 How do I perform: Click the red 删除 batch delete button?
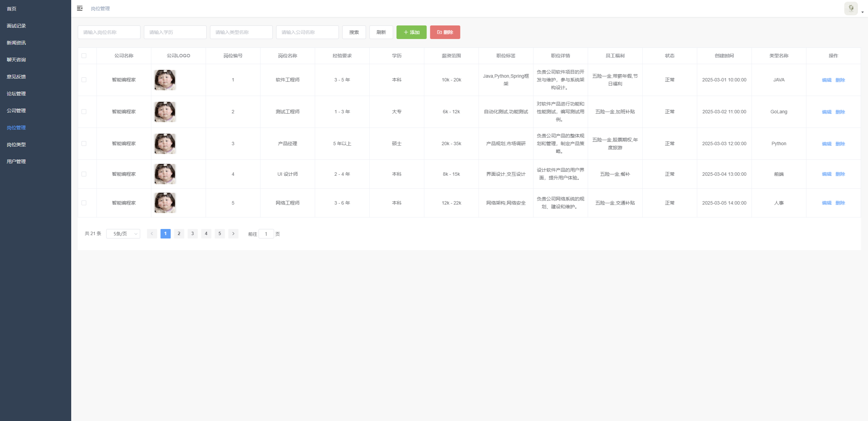click(445, 32)
